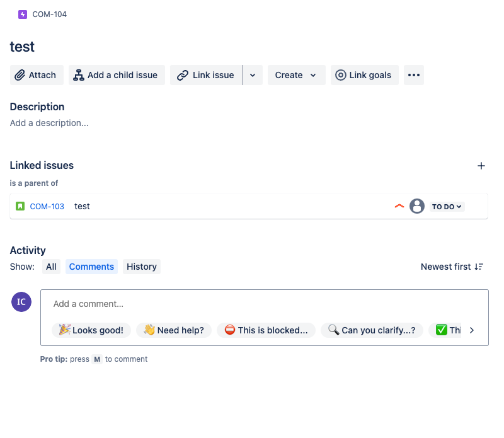Show more comment suggestions with right chevron
The height and width of the screenshot is (438, 504).
pyautogui.click(x=471, y=330)
